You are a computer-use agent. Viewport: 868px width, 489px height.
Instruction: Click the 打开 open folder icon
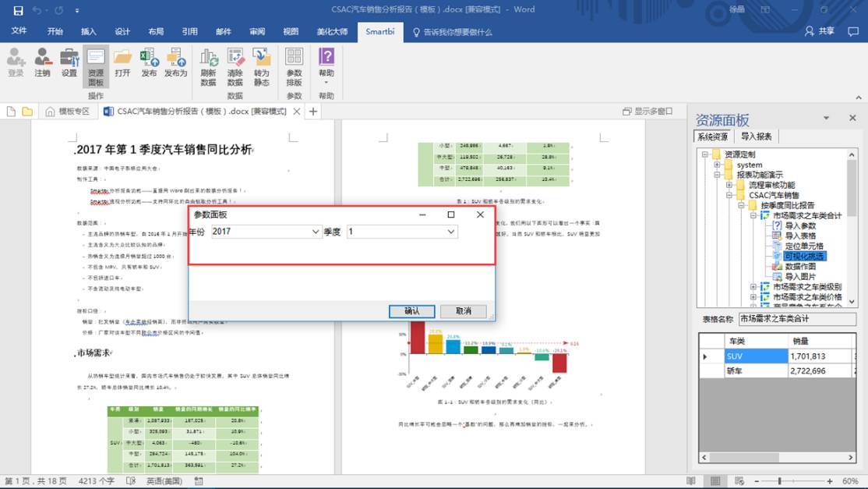122,62
